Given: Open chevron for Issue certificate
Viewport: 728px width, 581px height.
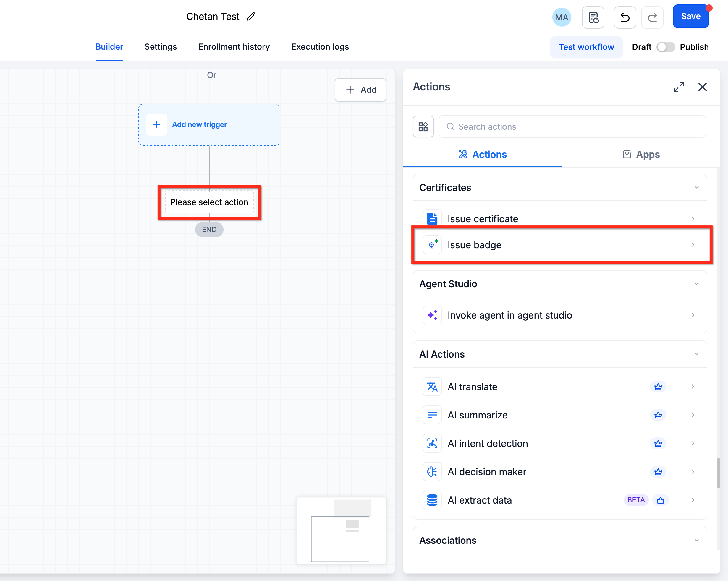Looking at the screenshot, I should click(693, 219).
